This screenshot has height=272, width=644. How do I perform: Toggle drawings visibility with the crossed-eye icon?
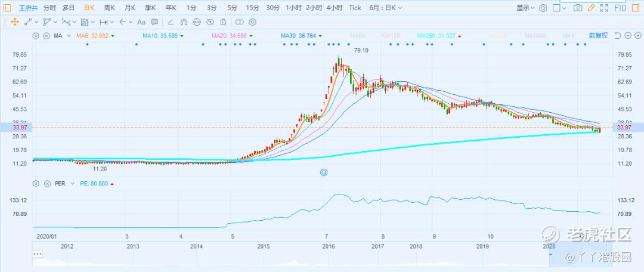(210, 22)
